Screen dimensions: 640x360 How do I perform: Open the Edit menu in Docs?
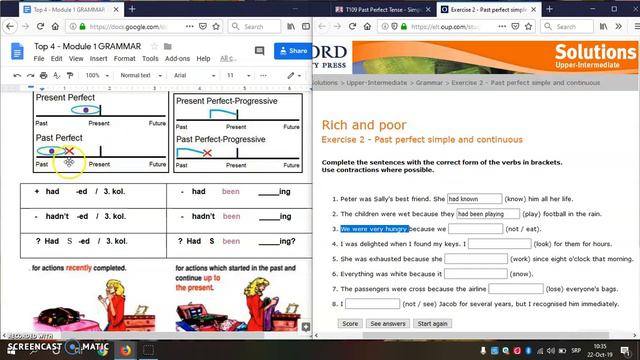[x=56, y=59]
